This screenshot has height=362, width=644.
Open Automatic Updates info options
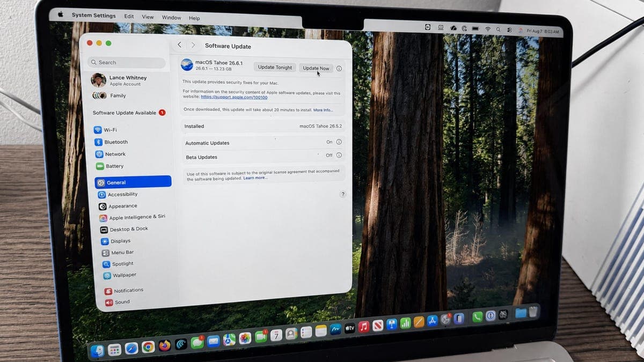pyautogui.click(x=339, y=142)
